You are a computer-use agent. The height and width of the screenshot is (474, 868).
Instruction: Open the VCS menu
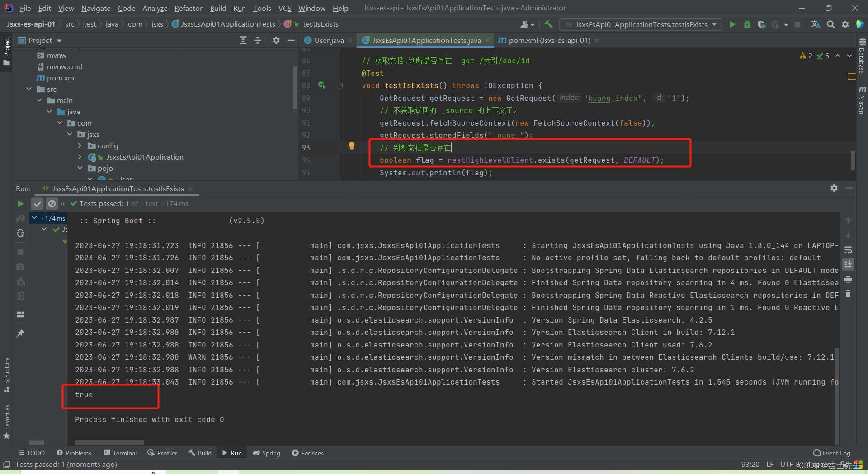coord(284,8)
